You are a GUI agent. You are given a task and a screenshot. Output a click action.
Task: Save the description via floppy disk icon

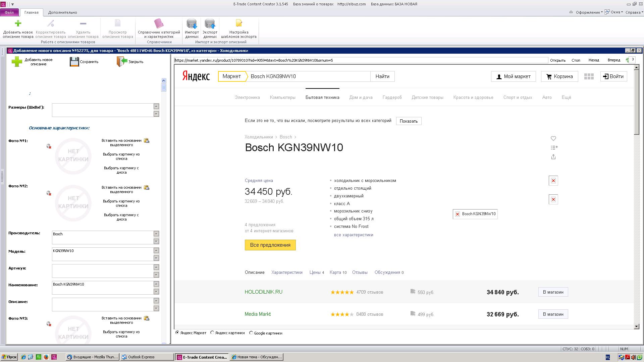pyautogui.click(x=74, y=62)
